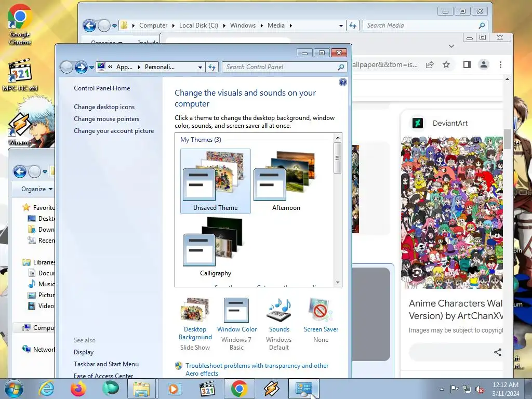Select Computer in Media breadcrumb path

(x=153, y=25)
